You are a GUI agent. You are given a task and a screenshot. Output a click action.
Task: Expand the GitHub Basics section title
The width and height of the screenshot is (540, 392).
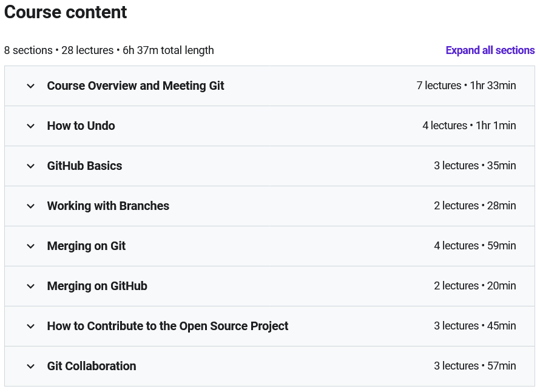[84, 166]
